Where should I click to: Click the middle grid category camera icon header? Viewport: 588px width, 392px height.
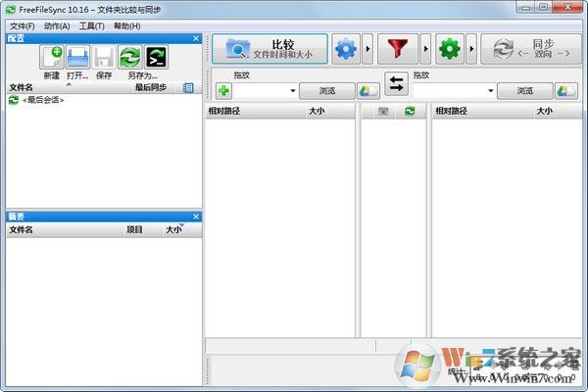click(x=383, y=111)
